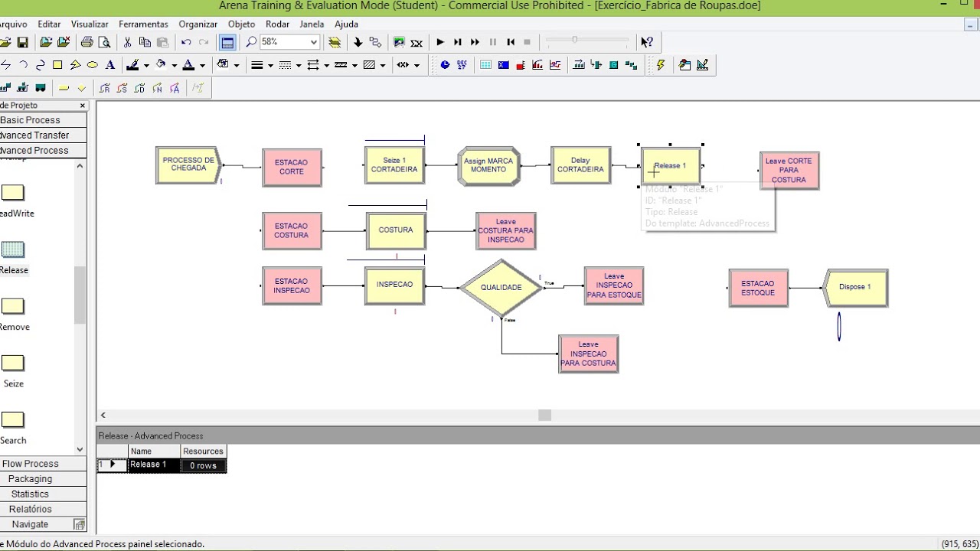Click the Print Preview icon

[104, 42]
